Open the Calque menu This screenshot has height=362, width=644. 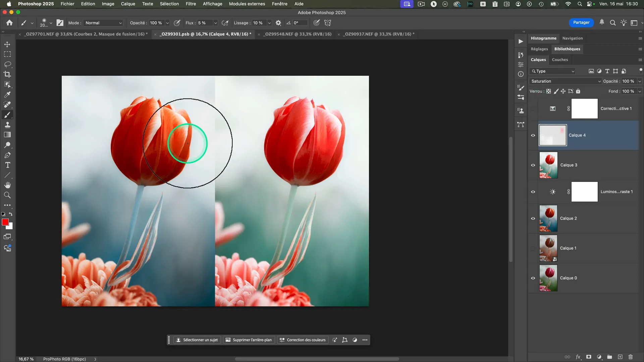click(128, 4)
